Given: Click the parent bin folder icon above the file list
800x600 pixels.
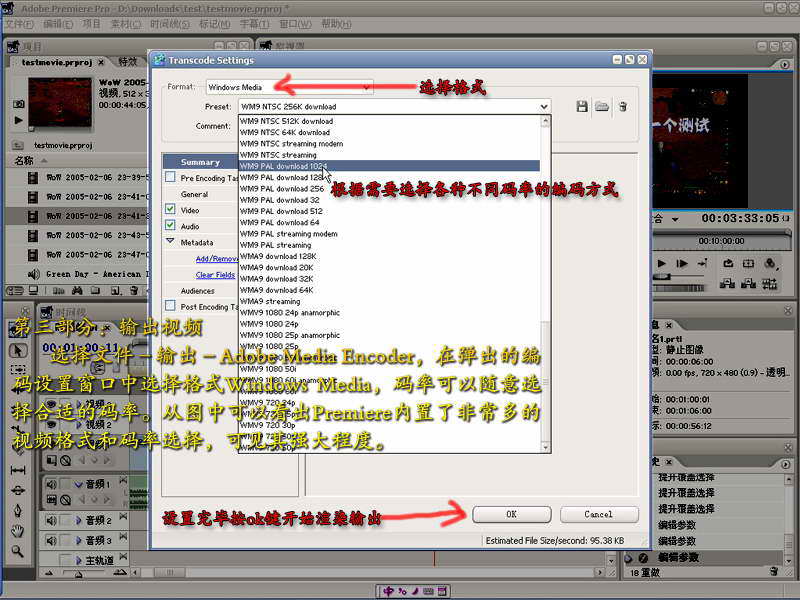Looking at the screenshot, I should coord(17,145).
